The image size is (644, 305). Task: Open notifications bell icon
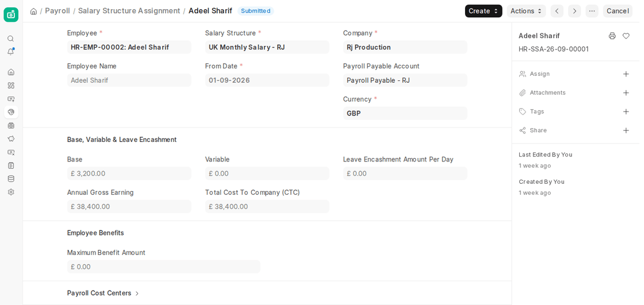[11, 52]
